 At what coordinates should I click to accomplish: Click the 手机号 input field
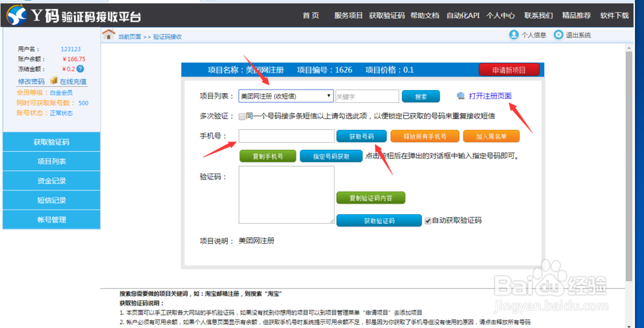pyautogui.click(x=287, y=136)
